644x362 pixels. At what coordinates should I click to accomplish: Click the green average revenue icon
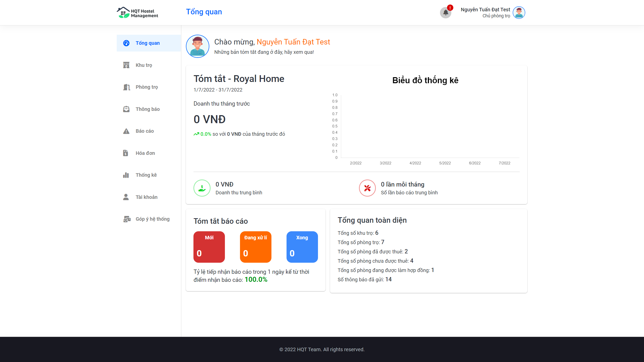tap(202, 188)
